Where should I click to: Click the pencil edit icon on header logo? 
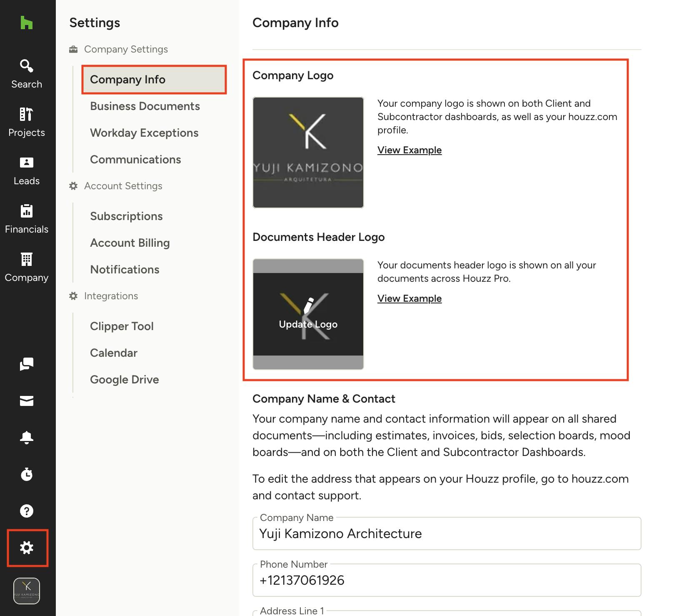309,305
